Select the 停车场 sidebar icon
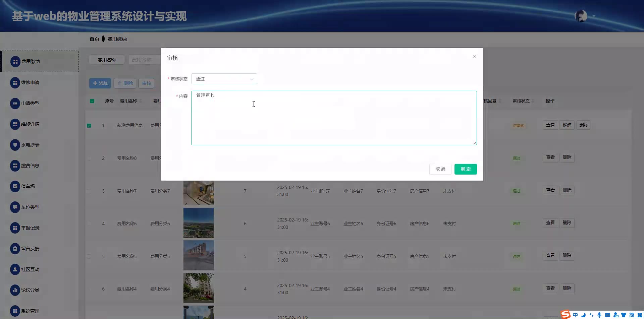The width and height of the screenshot is (644, 319). point(15,186)
